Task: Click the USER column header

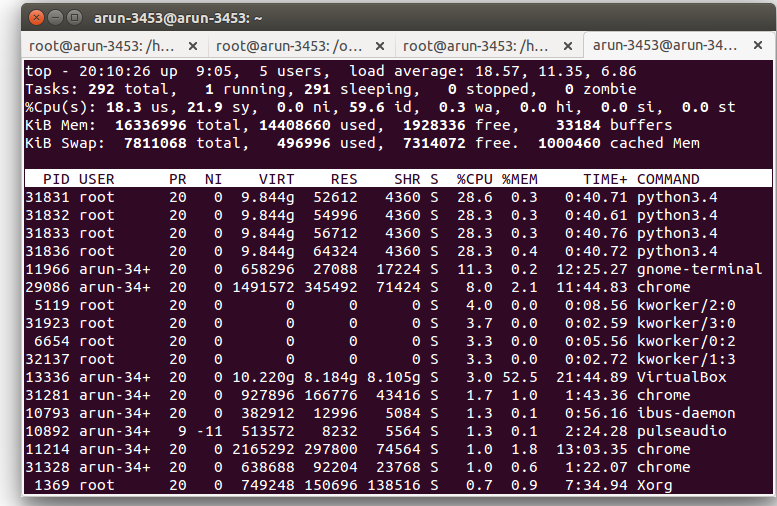Action: 97,179
